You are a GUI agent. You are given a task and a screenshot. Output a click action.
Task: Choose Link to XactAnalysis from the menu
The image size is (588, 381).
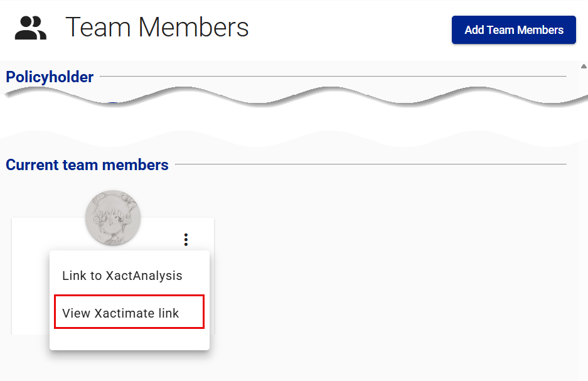[x=122, y=276]
